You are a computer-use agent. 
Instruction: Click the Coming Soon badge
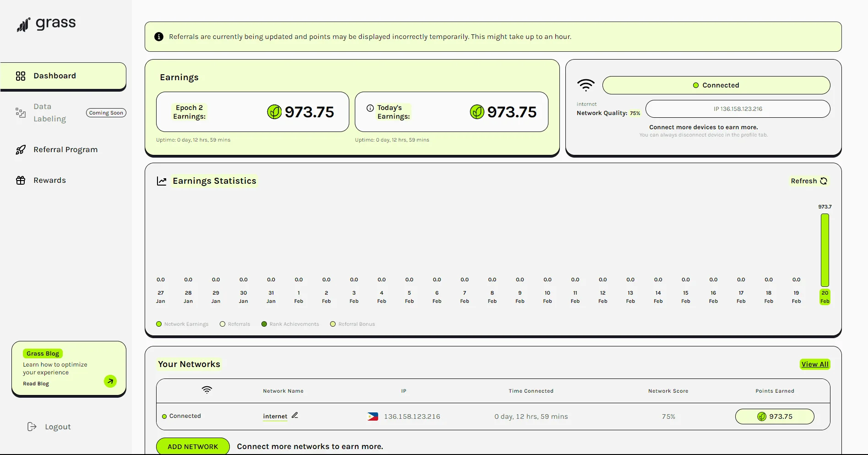(106, 113)
